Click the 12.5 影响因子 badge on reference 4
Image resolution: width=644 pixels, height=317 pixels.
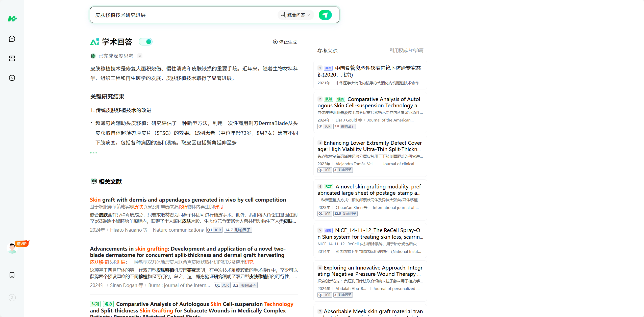(x=345, y=214)
